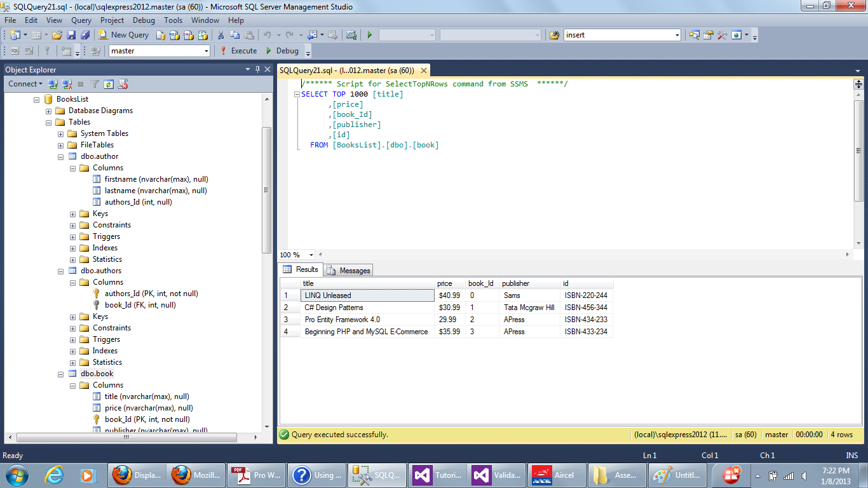
Task: Click Find in Files icon beside insert box
Action: point(555,35)
